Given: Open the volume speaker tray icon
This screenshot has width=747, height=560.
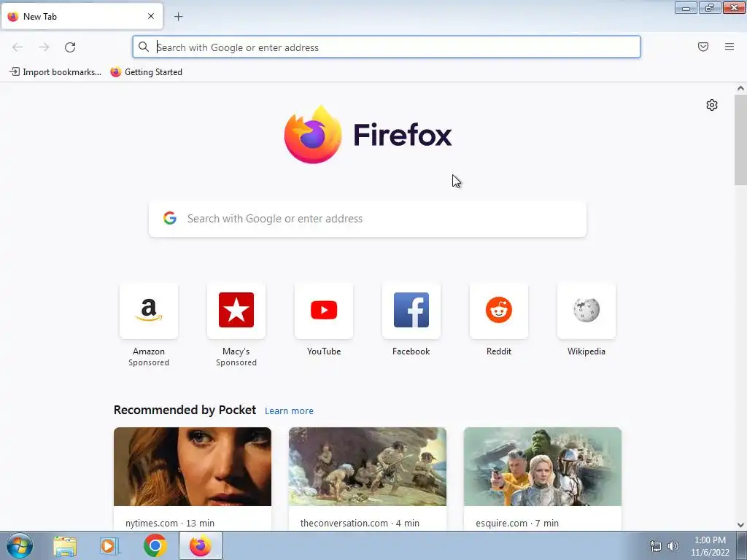Looking at the screenshot, I should (673, 546).
